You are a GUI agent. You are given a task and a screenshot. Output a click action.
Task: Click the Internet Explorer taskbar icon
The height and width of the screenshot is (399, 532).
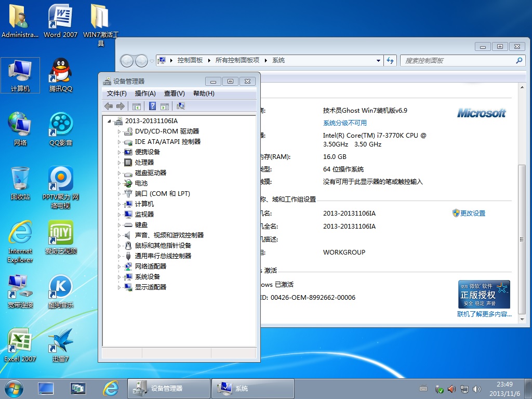(111, 389)
